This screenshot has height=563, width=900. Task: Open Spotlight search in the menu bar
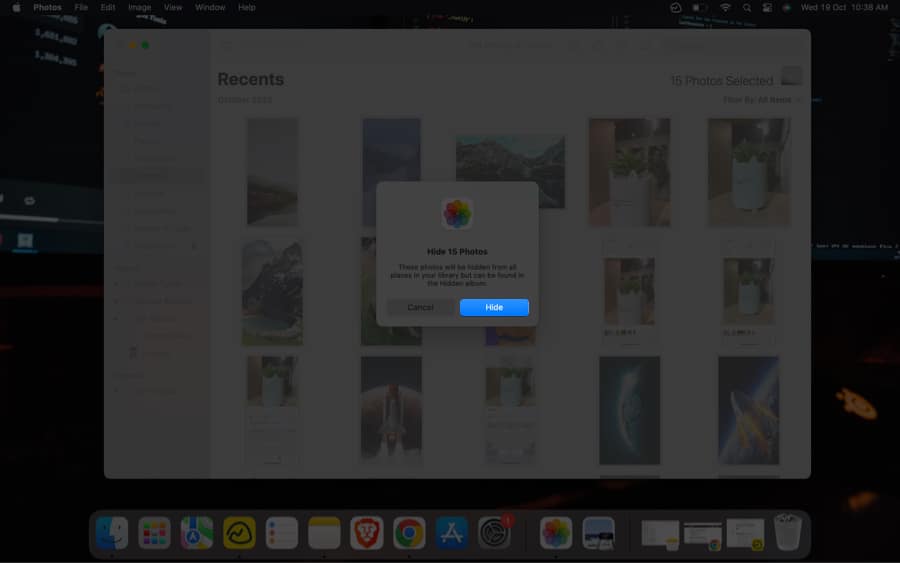[x=747, y=7]
